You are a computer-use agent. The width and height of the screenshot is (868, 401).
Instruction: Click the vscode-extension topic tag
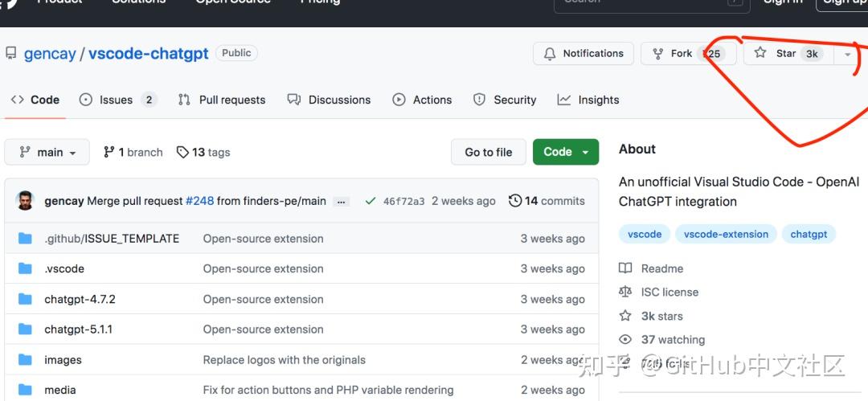(726, 235)
